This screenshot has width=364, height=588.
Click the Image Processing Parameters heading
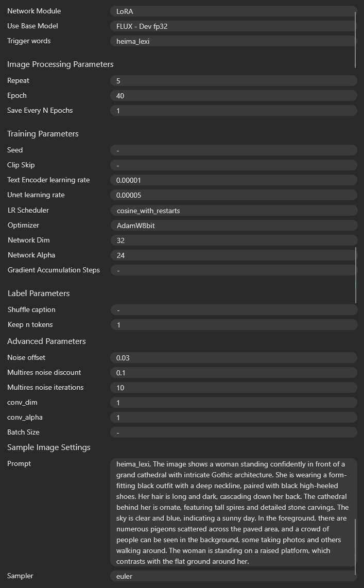point(60,64)
